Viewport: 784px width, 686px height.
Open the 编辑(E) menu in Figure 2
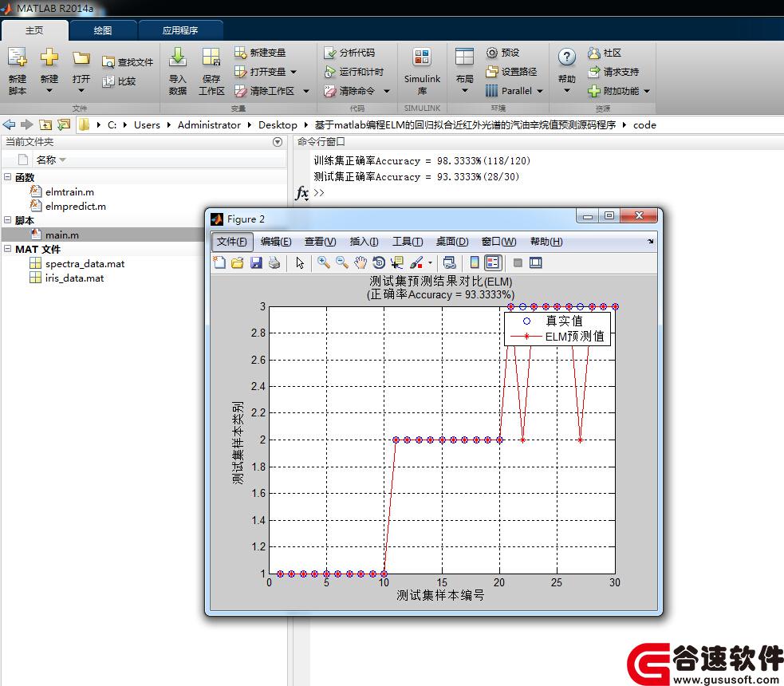[x=275, y=242]
